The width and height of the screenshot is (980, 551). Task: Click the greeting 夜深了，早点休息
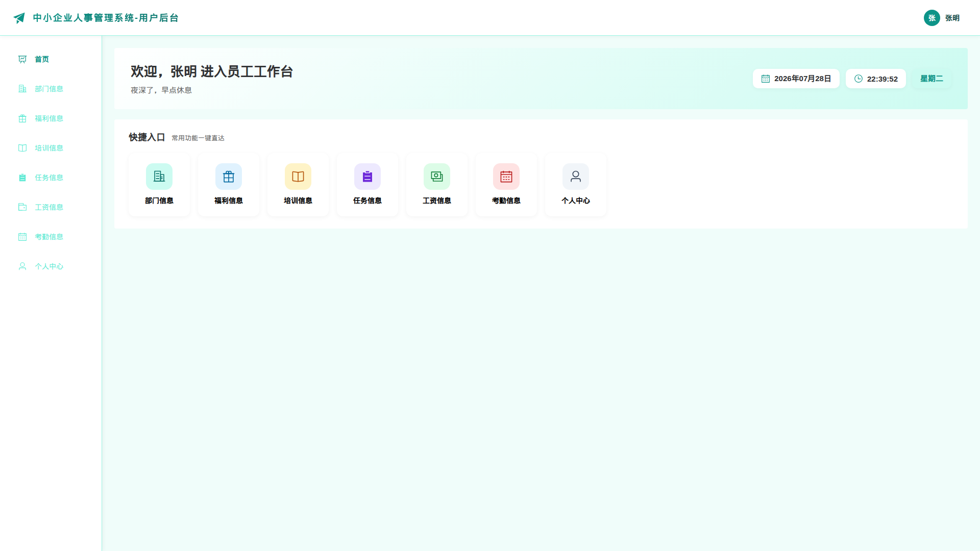point(161,90)
